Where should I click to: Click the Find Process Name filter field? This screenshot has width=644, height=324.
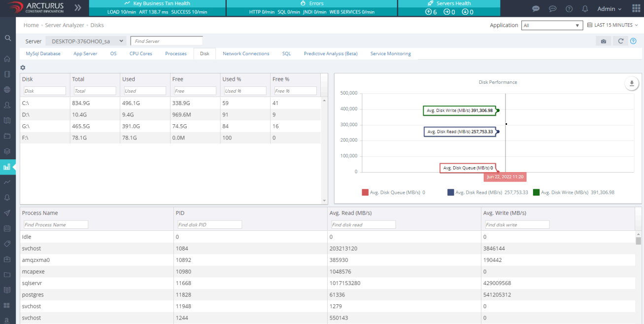click(56, 225)
